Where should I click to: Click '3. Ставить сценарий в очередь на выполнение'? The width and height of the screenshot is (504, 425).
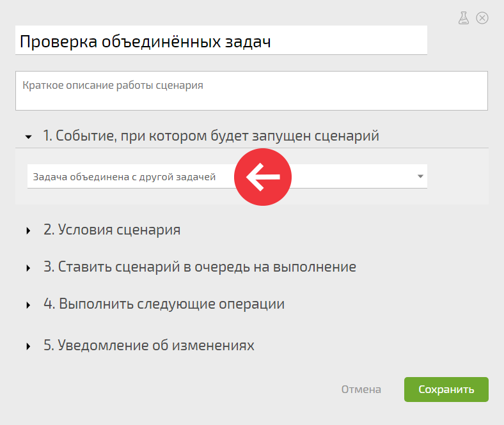[200, 267]
